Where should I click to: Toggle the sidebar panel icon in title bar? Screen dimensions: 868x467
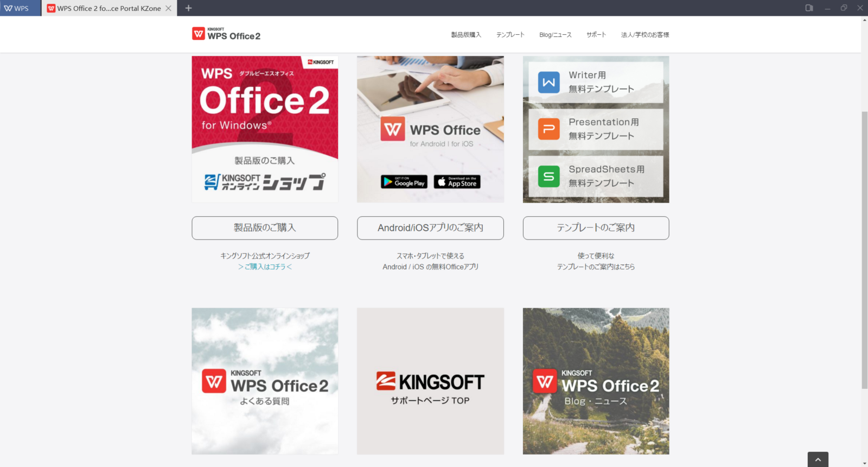809,8
